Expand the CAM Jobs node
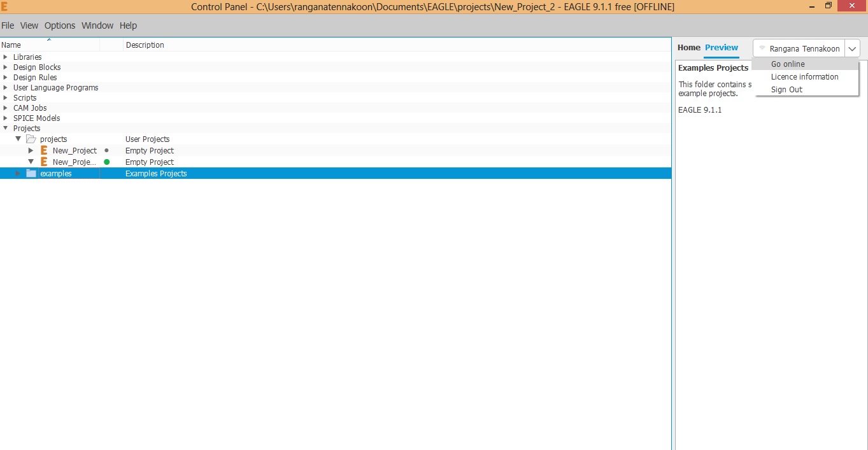The width and height of the screenshot is (868, 450). tap(6, 108)
